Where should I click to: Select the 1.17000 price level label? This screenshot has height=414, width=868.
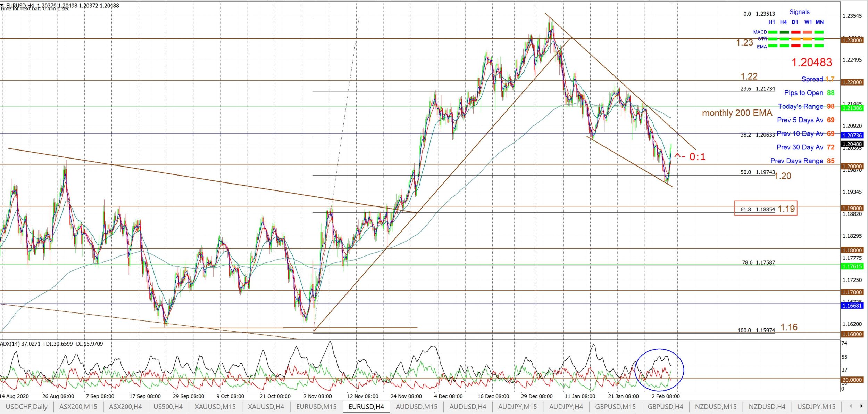coord(852,292)
